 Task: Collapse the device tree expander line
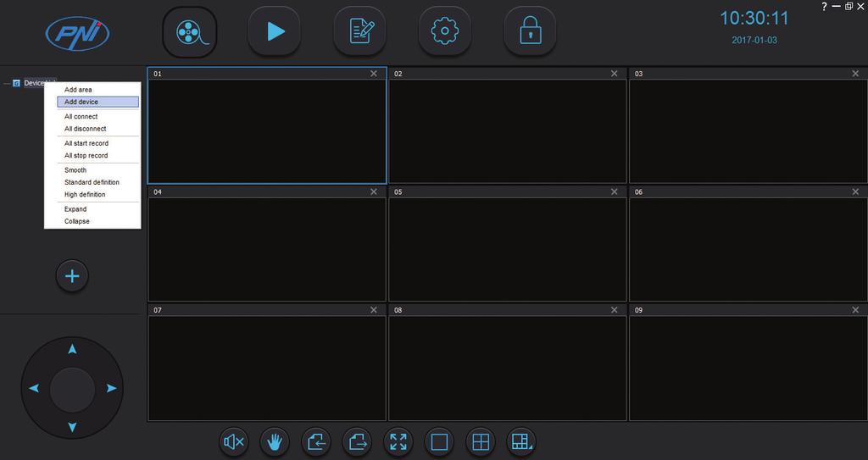click(x=7, y=83)
